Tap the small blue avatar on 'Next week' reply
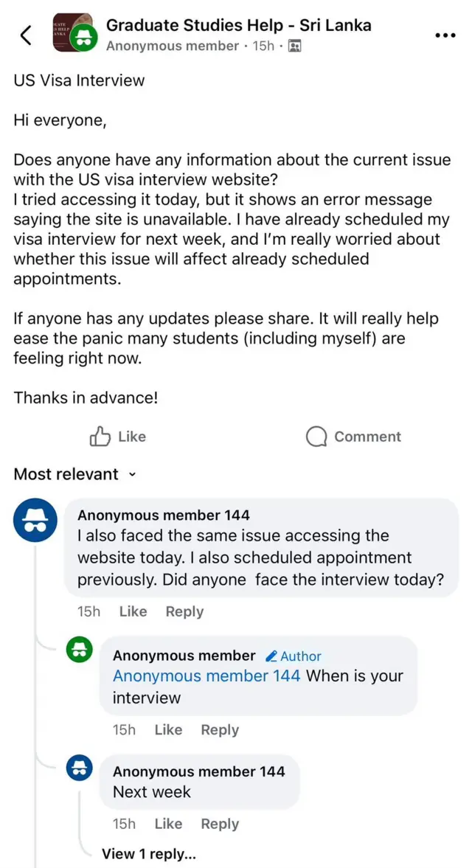Viewport: 472px width, 868px height. pyautogui.click(x=80, y=768)
